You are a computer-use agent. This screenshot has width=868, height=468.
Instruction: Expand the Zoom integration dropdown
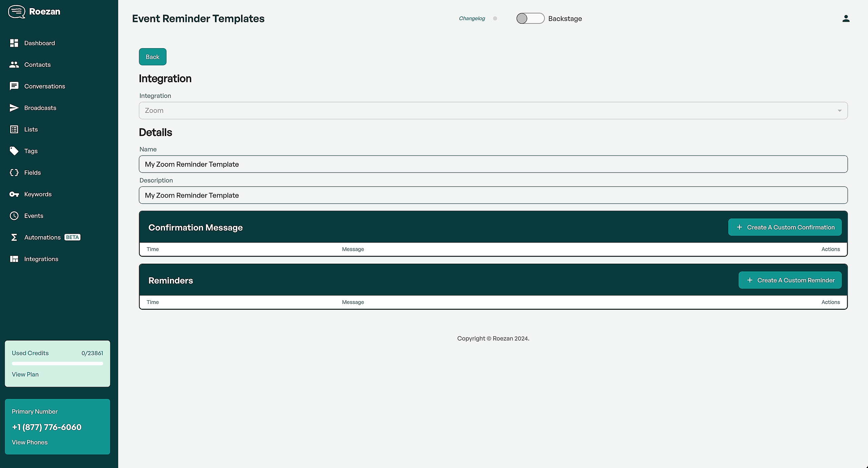pos(493,110)
